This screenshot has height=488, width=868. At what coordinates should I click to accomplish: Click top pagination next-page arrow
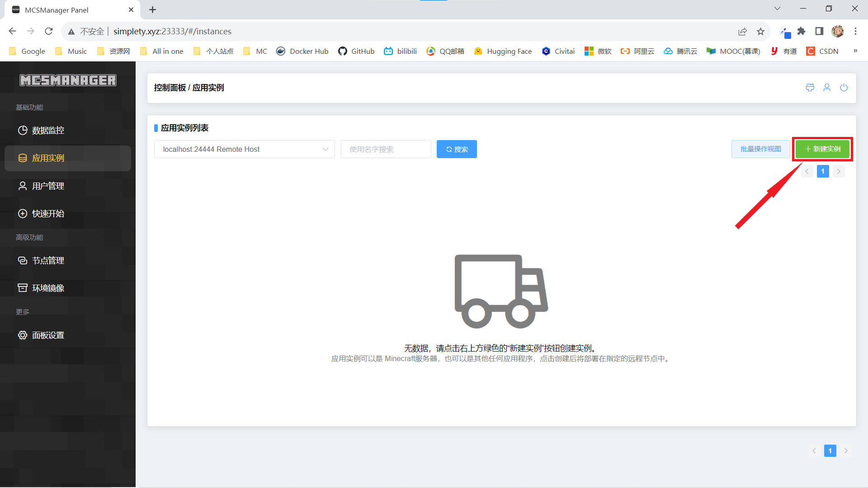pos(839,172)
